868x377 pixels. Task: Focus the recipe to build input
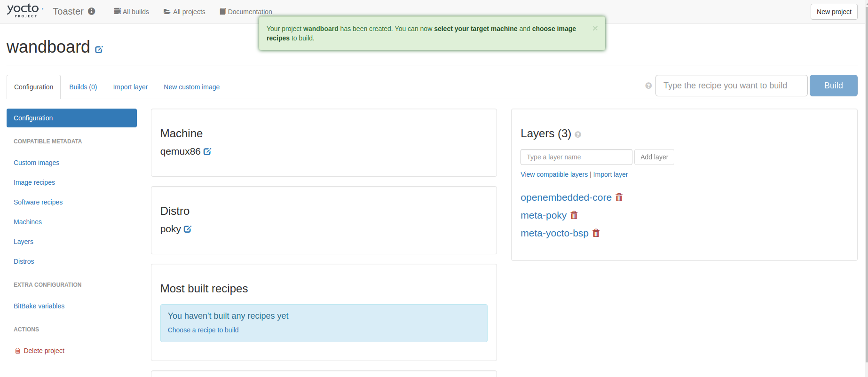(x=731, y=86)
